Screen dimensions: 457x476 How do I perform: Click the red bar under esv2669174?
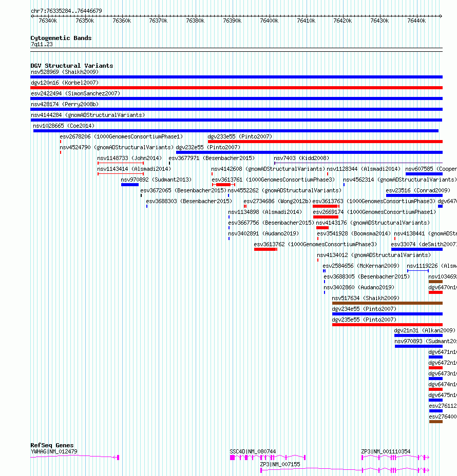pyautogui.click(x=326, y=217)
